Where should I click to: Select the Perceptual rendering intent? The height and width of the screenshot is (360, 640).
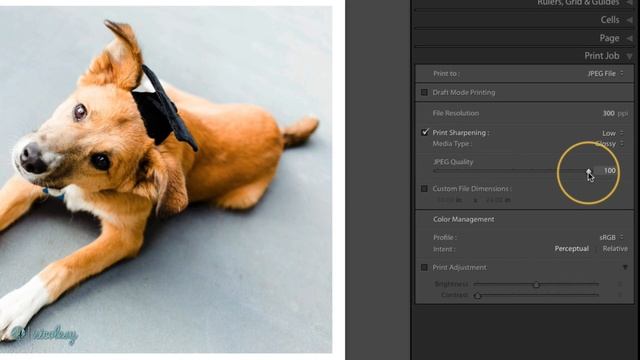click(571, 249)
